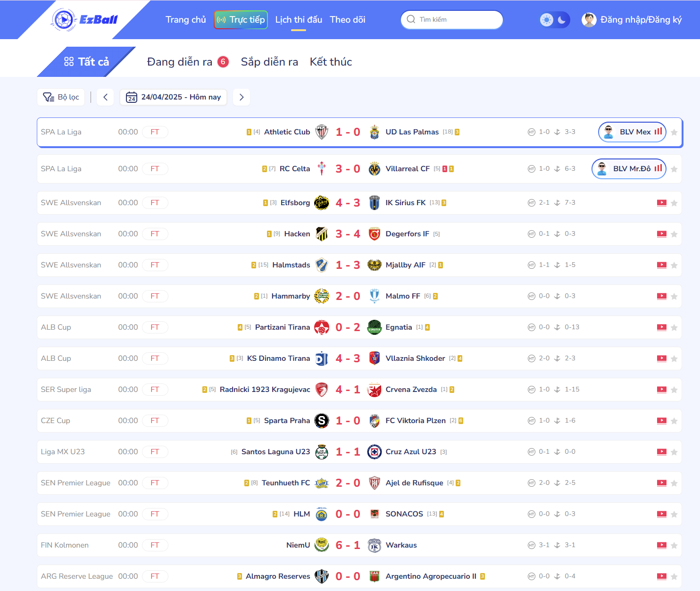The image size is (700, 591).
Task: Click team name FC Viktoria Plzen
Action: 416,421
